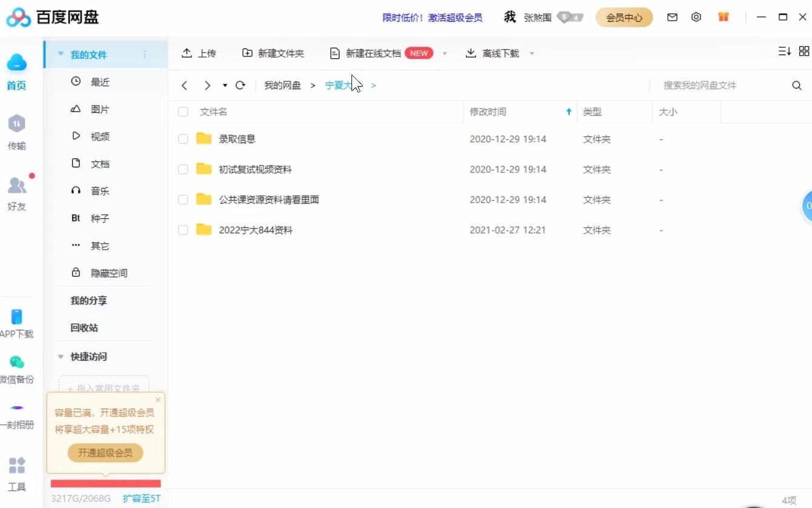The height and width of the screenshot is (508, 812).
Task: Check the box for 公共课资源资料请看里面
Action: tap(183, 199)
